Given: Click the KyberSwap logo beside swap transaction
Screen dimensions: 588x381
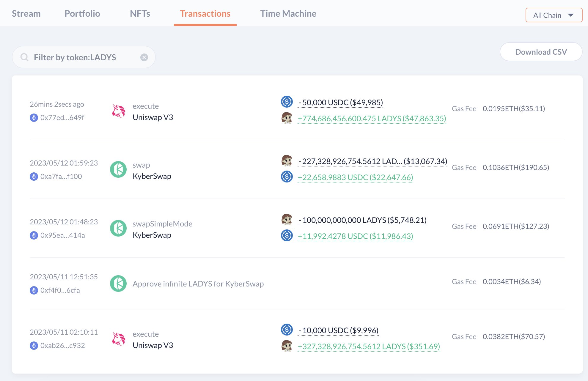Looking at the screenshot, I should tap(118, 169).
